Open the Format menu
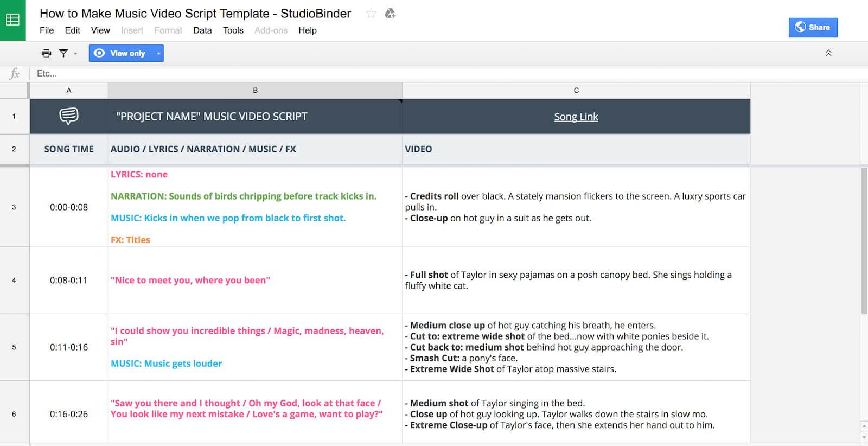The width and height of the screenshot is (868, 446). point(168,30)
